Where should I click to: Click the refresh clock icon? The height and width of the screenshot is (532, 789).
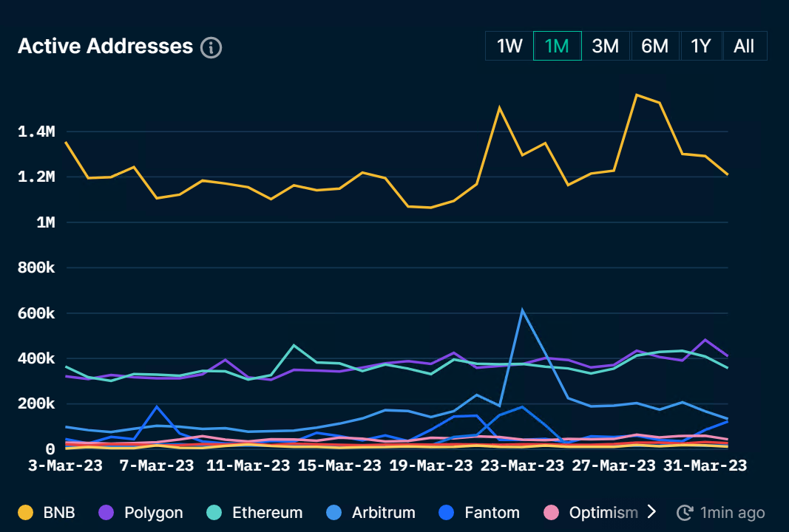(x=685, y=513)
